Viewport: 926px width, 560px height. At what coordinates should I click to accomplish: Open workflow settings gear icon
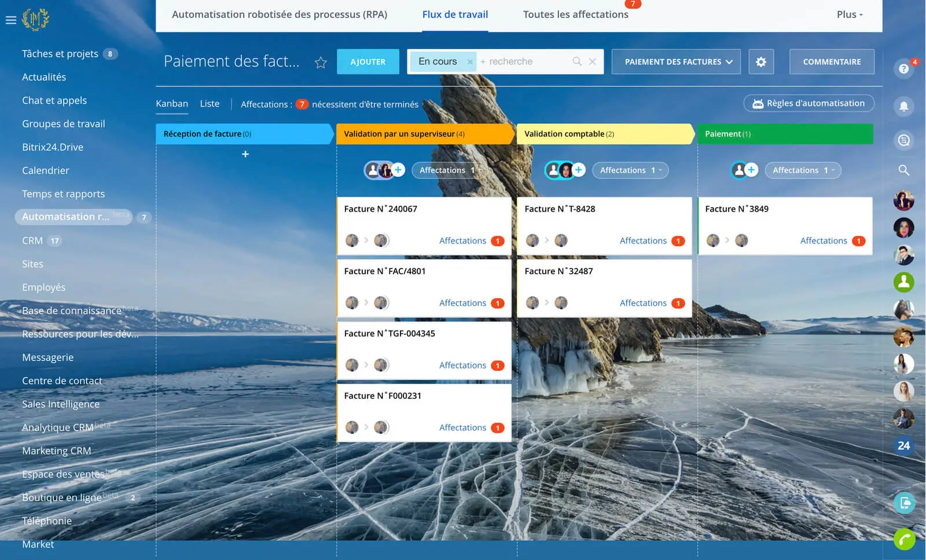point(760,62)
